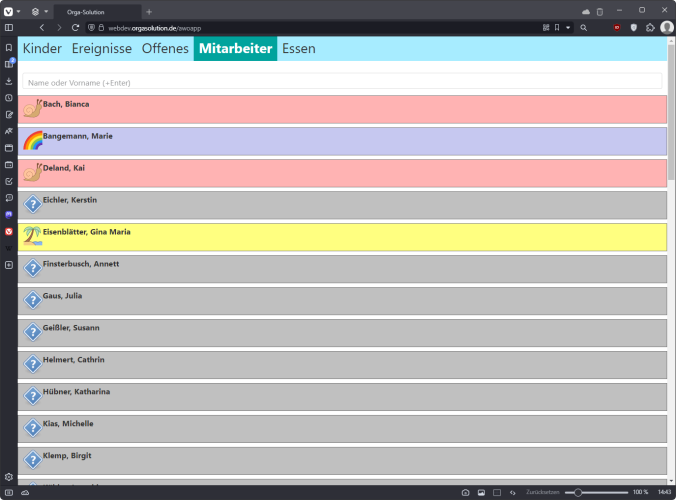Open Translate panel in sidebar

tap(9, 131)
